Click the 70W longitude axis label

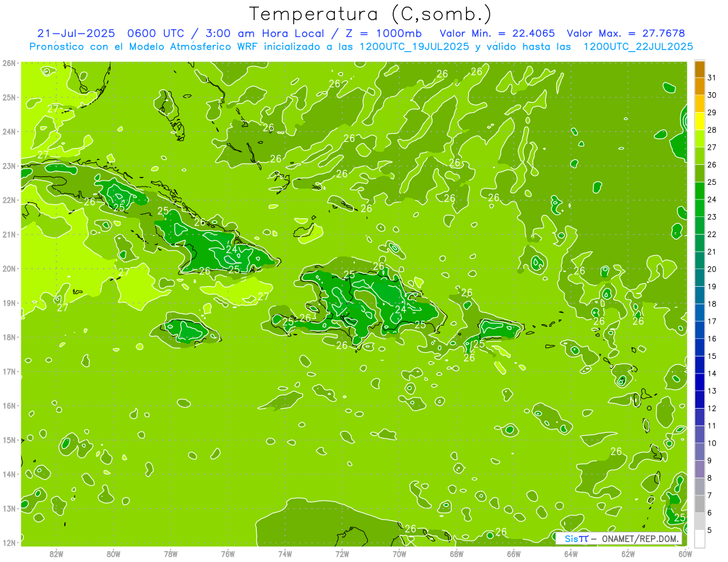pos(399,553)
